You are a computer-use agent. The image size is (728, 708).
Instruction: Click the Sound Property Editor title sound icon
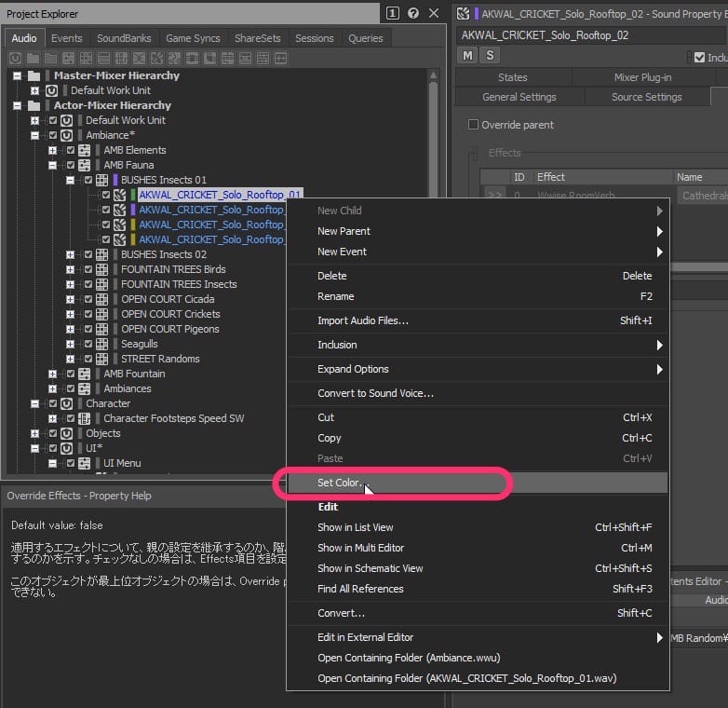463,13
